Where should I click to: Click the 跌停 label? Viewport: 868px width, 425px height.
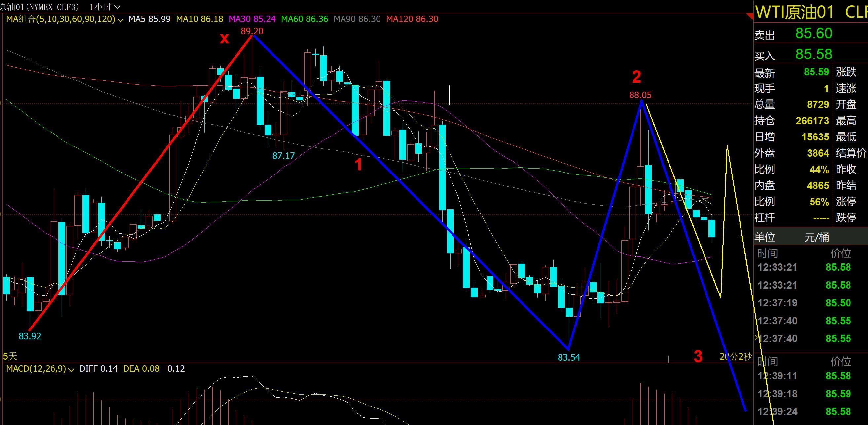(x=846, y=218)
